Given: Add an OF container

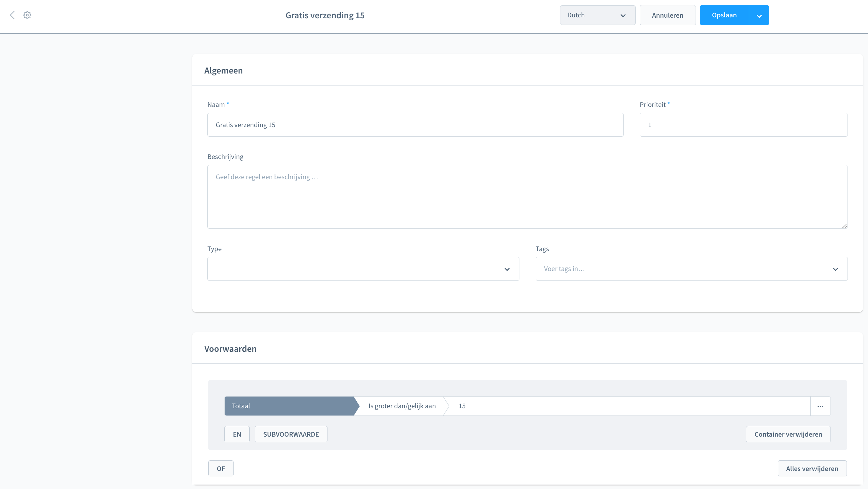Looking at the screenshot, I should [x=221, y=468].
